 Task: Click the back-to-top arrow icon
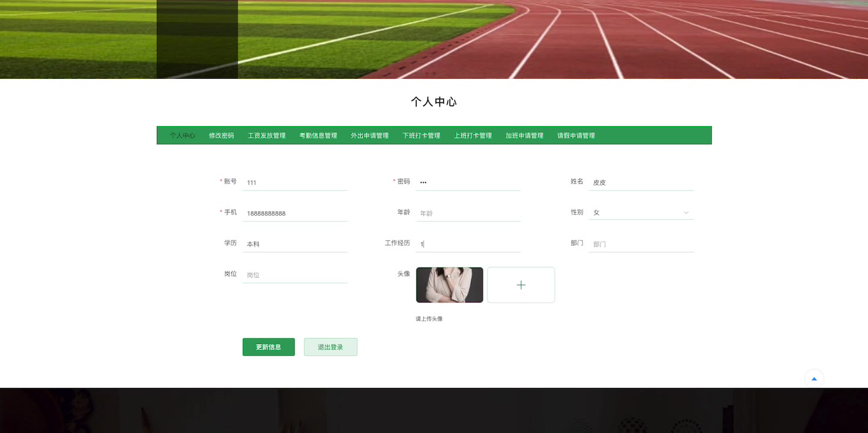(814, 379)
